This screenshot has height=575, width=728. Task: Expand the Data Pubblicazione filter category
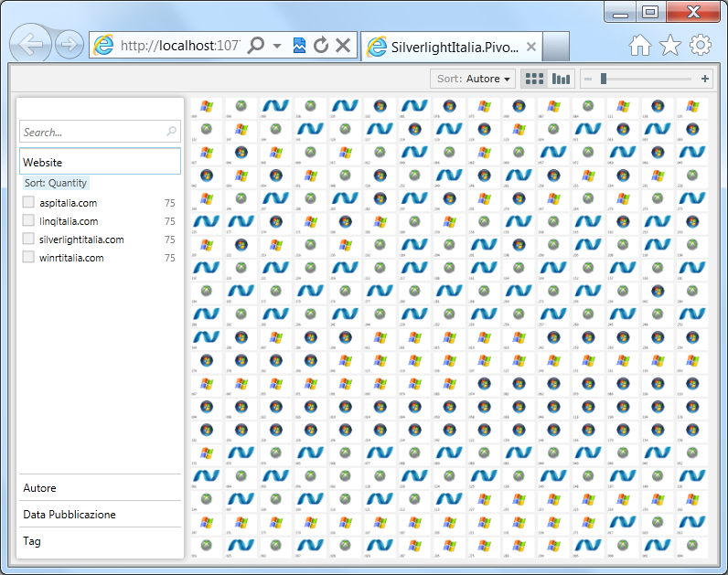(x=100, y=514)
